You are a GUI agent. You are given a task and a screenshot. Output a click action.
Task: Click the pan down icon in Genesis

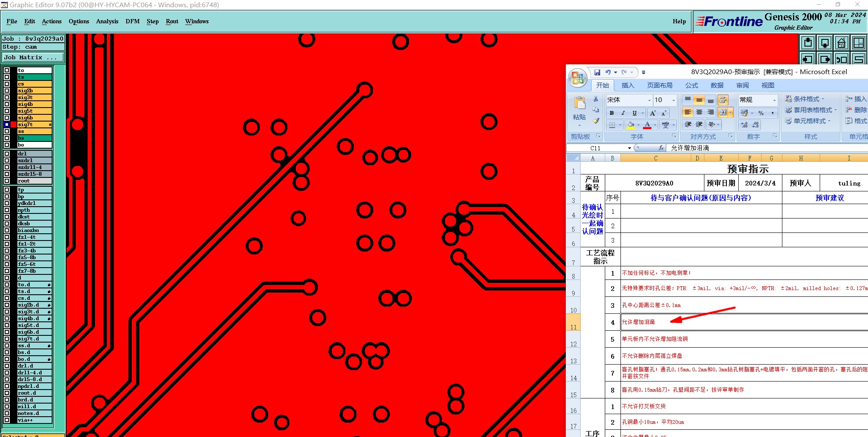[825, 43]
